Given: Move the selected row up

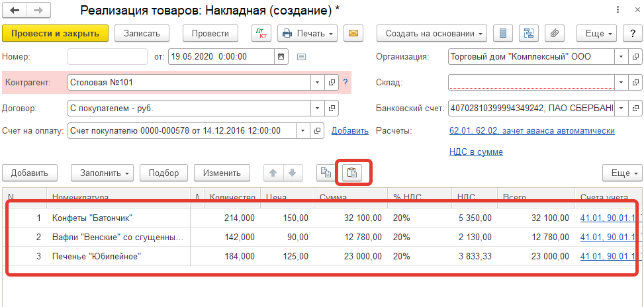Looking at the screenshot, I should tap(273, 173).
